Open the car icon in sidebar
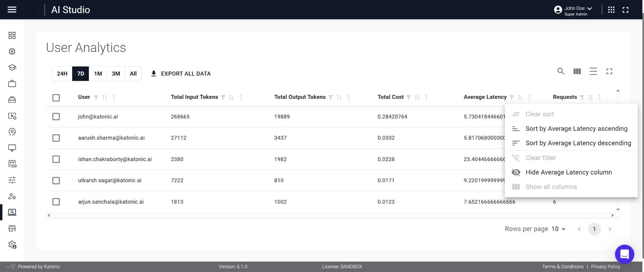Image resolution: width=644 pixels, height=272 pixels. coord(12,99)
